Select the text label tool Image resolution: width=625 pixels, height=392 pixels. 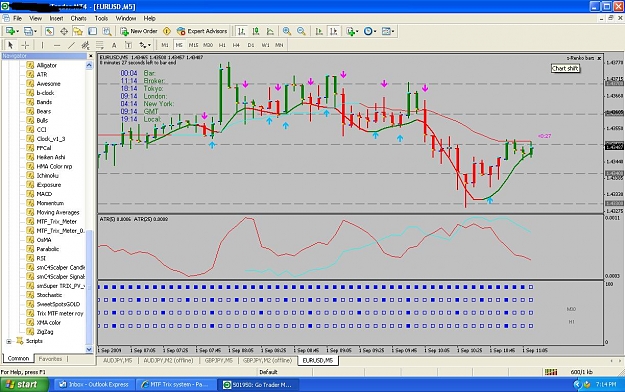[128, 45]
